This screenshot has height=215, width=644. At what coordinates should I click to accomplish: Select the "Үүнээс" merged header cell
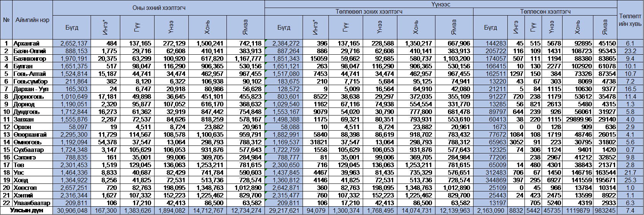(x=441, y=4)
